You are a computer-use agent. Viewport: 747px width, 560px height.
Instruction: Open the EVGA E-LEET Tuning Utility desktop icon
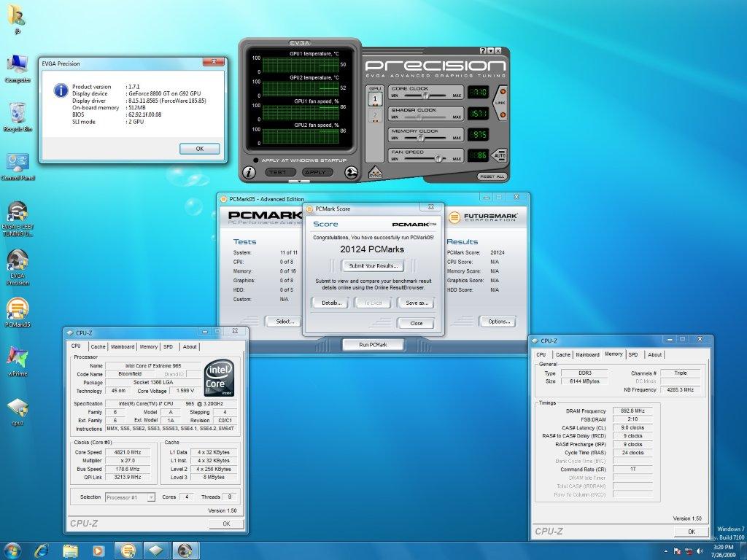coord(18,219)
